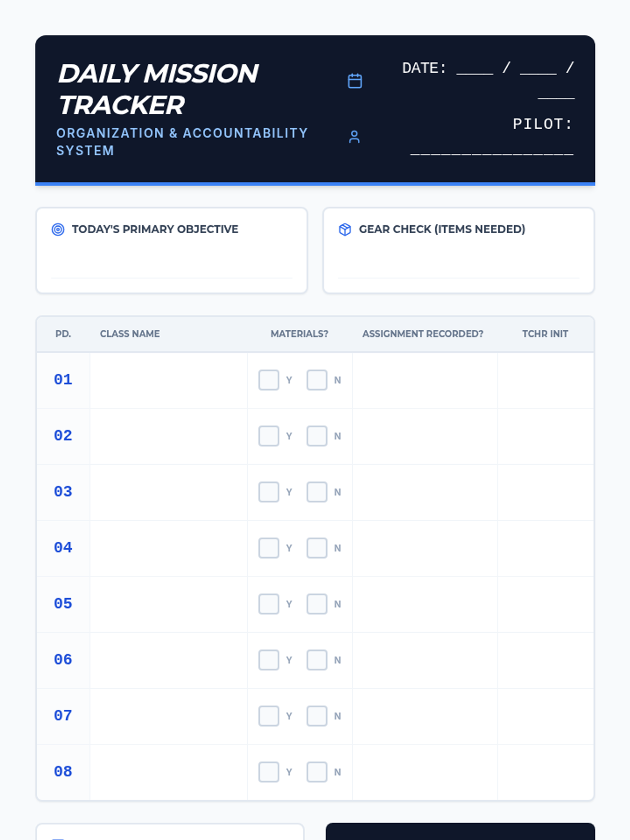This screenshot has width=630, height=840.
Task: Click the box icon for Gear Check
Action: click(x=345, y=229)
